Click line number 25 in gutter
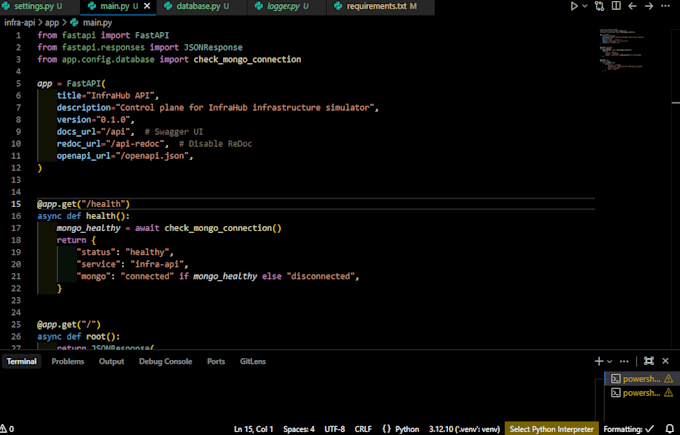 (16, 324)
